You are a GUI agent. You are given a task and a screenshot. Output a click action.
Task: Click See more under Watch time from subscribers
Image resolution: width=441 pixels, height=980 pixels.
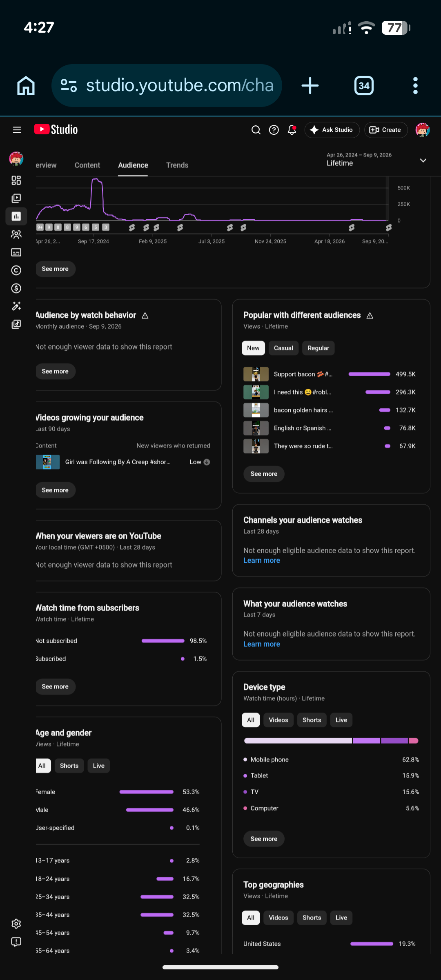click(x=55, y=686)
